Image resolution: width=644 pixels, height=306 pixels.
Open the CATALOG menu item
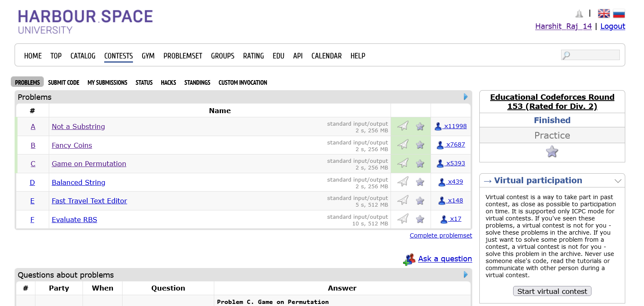click(83, 56)
